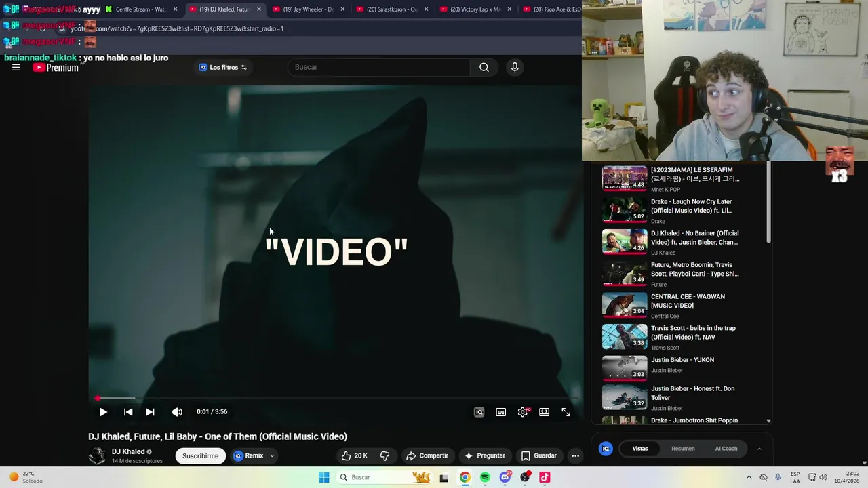The width and height of the screenshot is (868, 488).
Task: Close the DJ Khaled, Future browser tab
Action: tap(259, 9)
